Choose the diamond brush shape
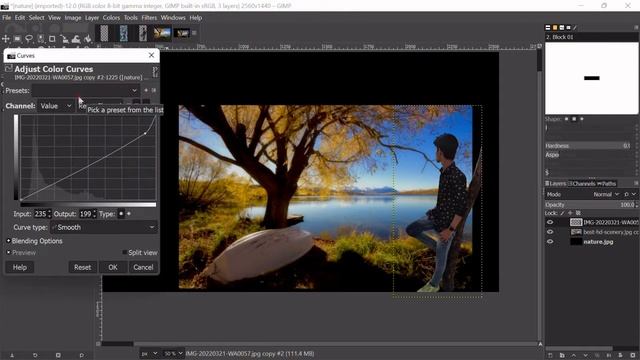 coord(582,119)
